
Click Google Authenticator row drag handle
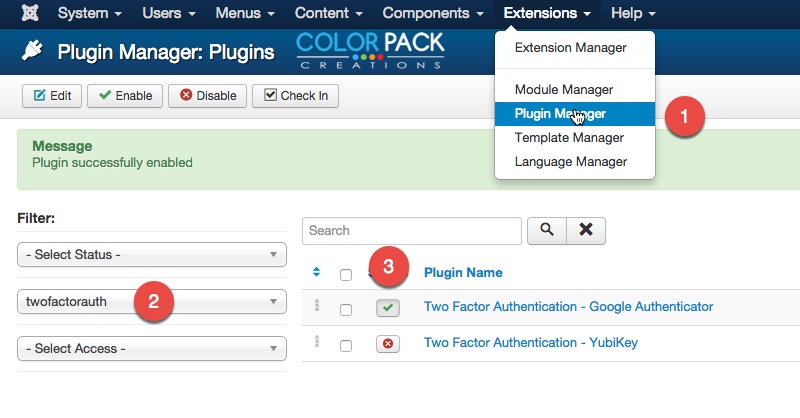[x=317, y=305]
